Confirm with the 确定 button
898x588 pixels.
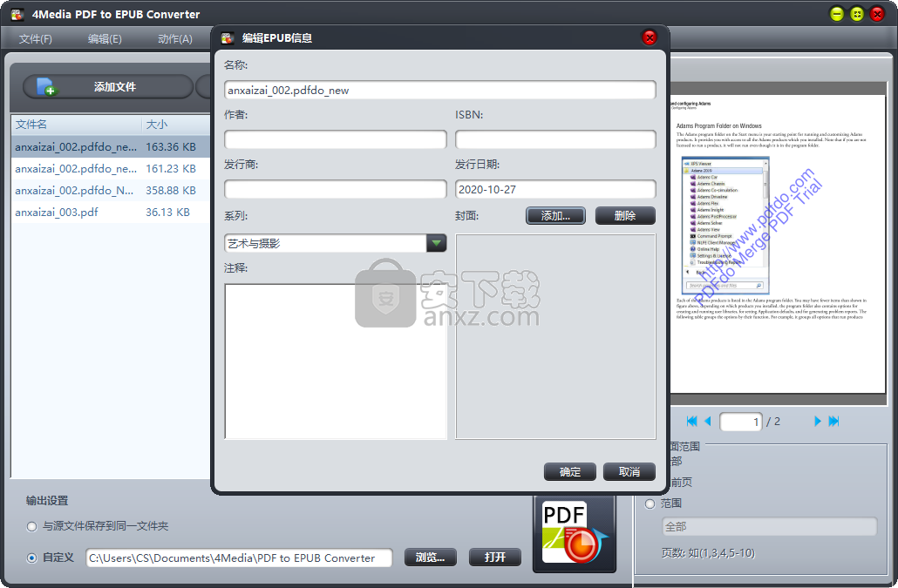pos(570,472)
